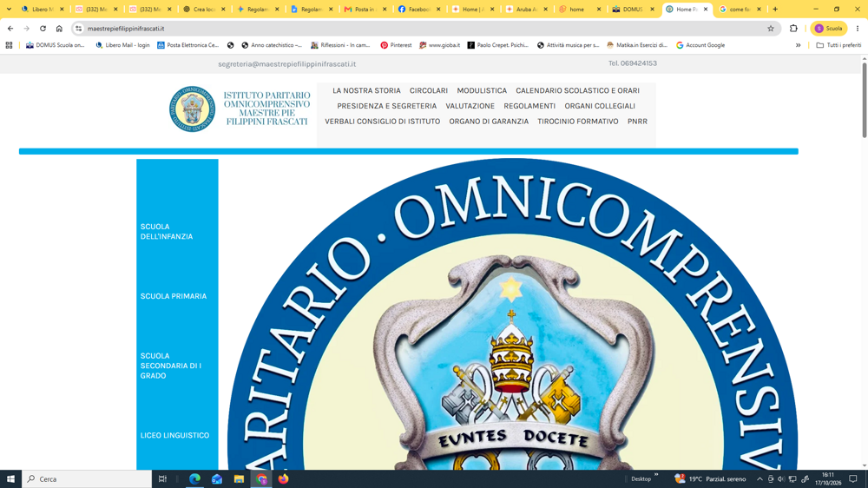Open Anno catechistico bookmark

(272, 45)
